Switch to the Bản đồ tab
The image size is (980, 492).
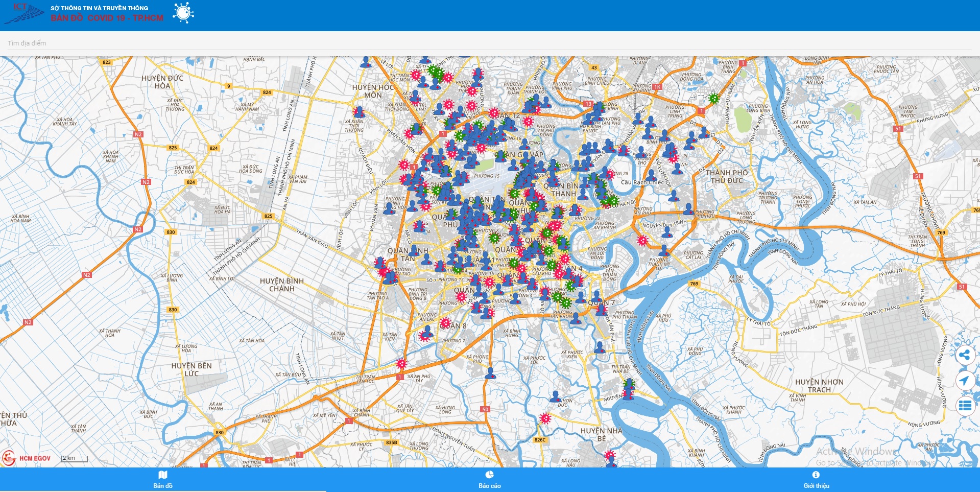(163, 480)
